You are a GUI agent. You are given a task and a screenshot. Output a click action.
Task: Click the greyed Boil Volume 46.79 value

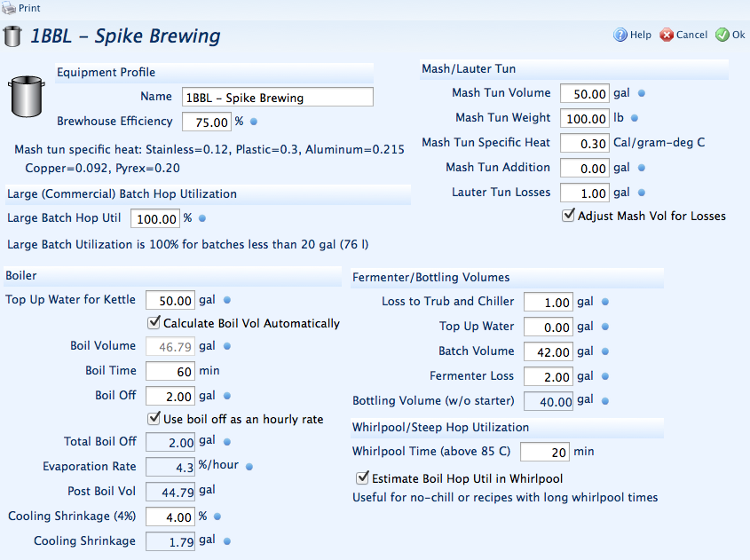(x=170, y=346)
